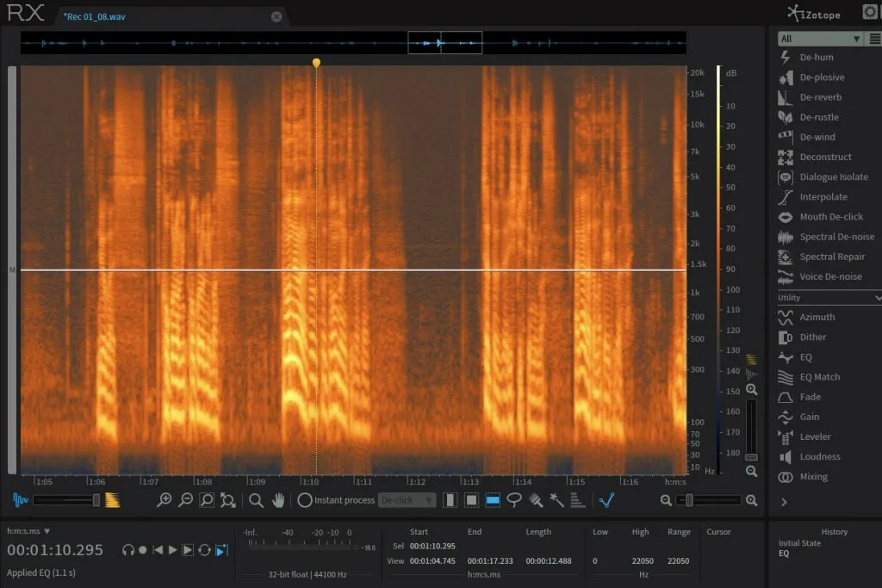Open the Spectral Repair module
Viewport: 882px width, 588px height.
(822, 257)
